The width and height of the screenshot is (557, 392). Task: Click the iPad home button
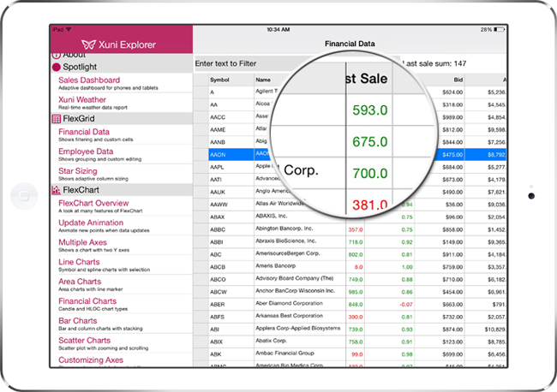(24, 196)
